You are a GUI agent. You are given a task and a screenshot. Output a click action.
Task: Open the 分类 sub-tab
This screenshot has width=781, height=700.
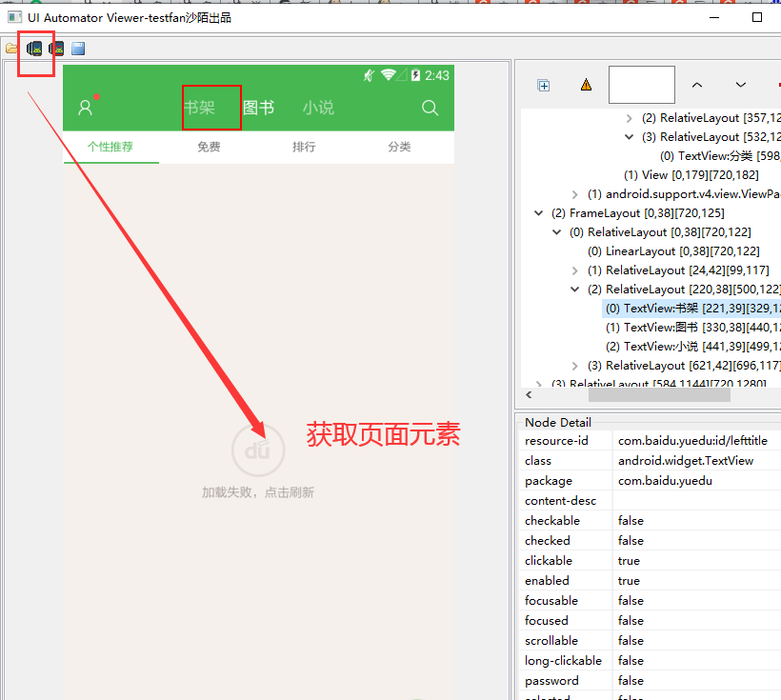click(x=399, y=147)
